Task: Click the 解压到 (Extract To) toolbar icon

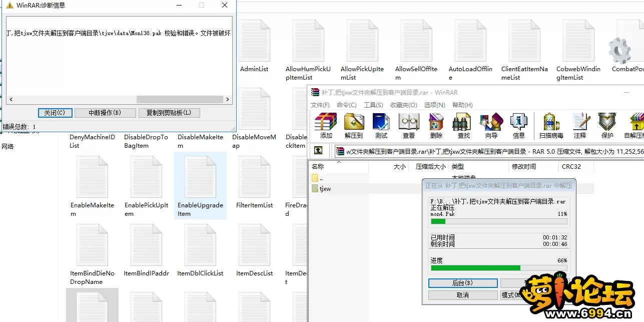Action: 354,125
